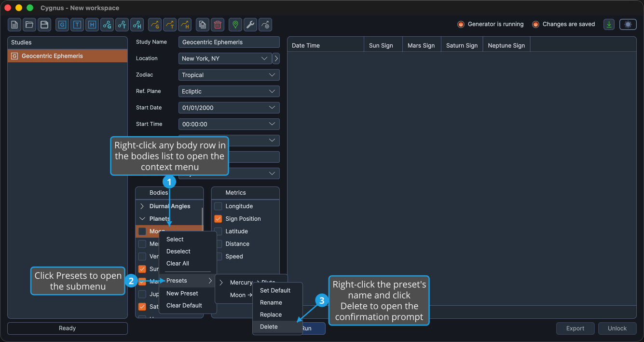Open the Zodiac dropdown set to Tropical
The image size is (644, 342).
click(229, 75)
